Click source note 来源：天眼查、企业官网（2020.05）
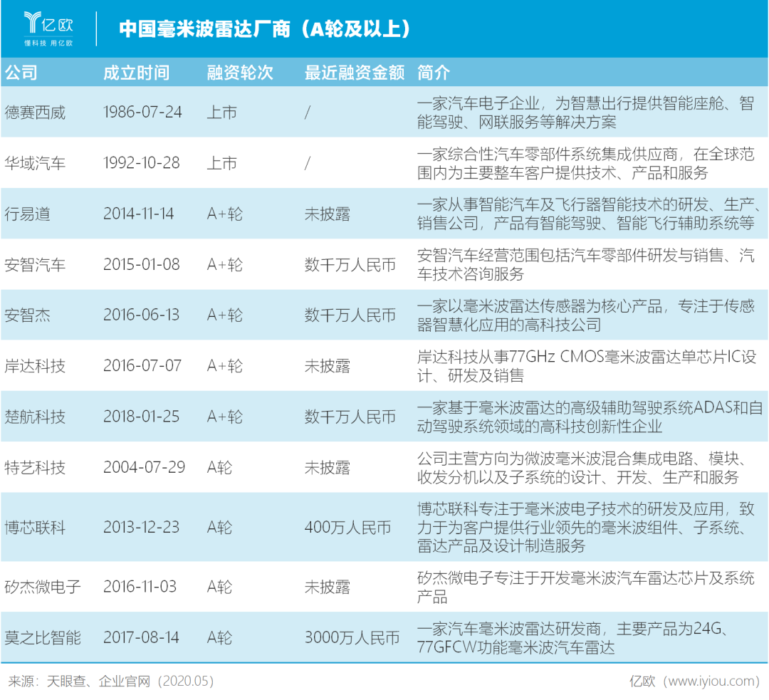769x700 pixels. tap(111, 681)
